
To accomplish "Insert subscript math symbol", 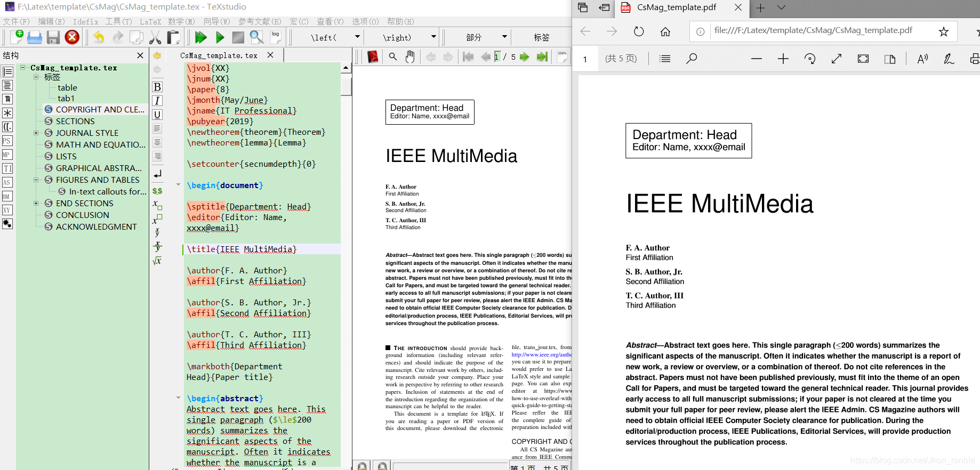I will [157, 205].
